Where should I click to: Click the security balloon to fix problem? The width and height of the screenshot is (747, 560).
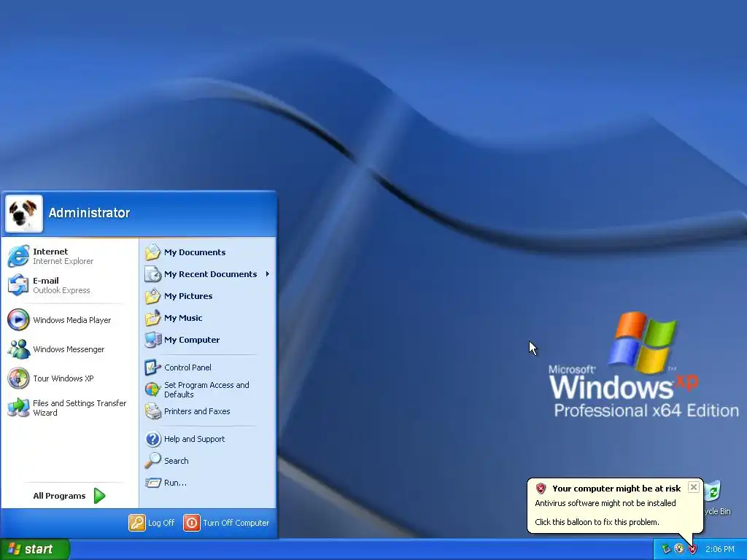[x=614, y=506]
